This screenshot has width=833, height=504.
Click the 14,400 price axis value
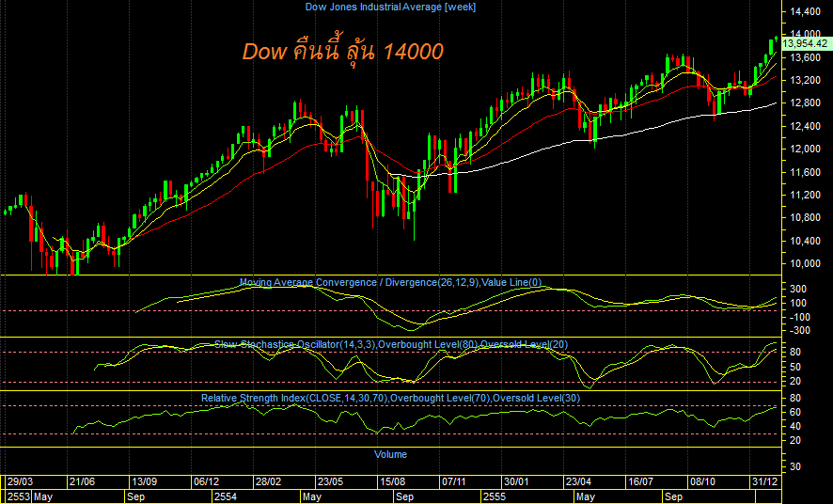[x=805, y=11]
